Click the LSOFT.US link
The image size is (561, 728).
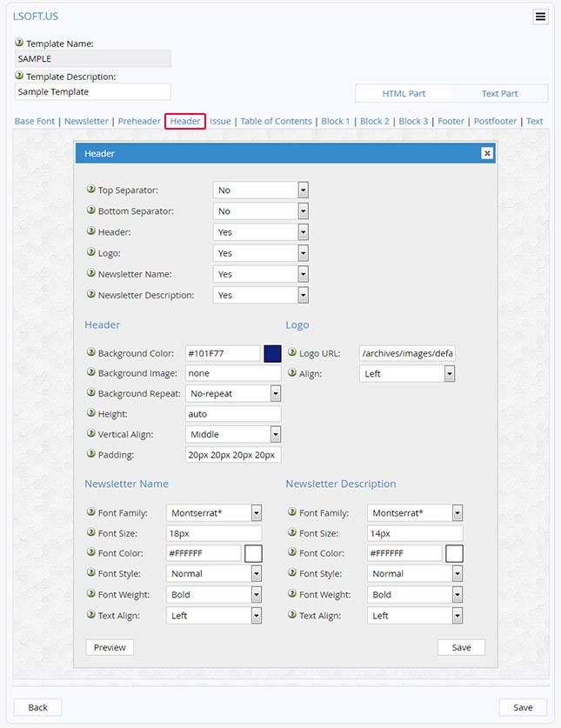coord(36,17)
